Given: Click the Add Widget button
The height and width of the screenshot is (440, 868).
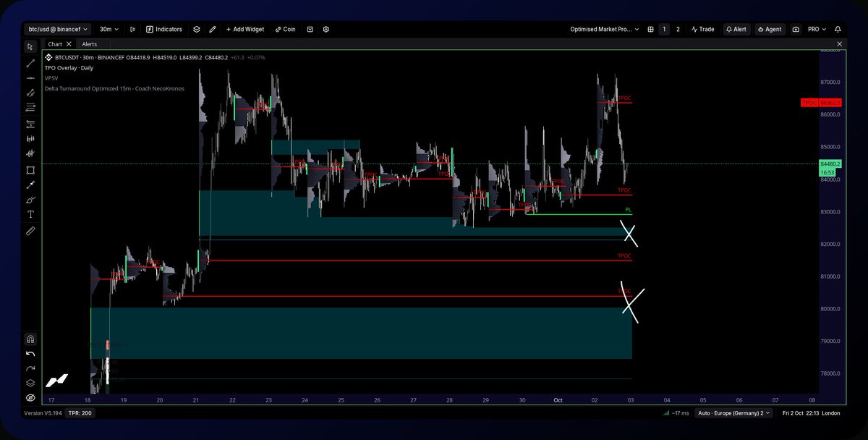Looking at the screenshot, I should 245,30.
